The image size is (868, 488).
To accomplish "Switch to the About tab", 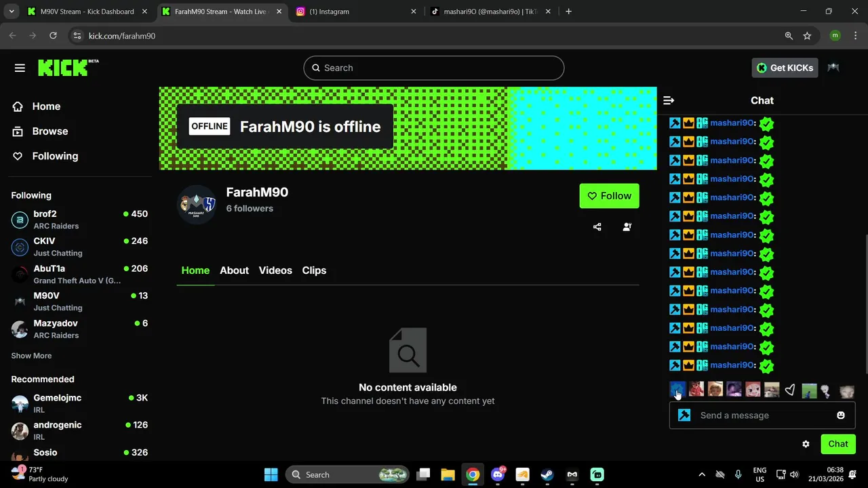I will tap(234, 270).
